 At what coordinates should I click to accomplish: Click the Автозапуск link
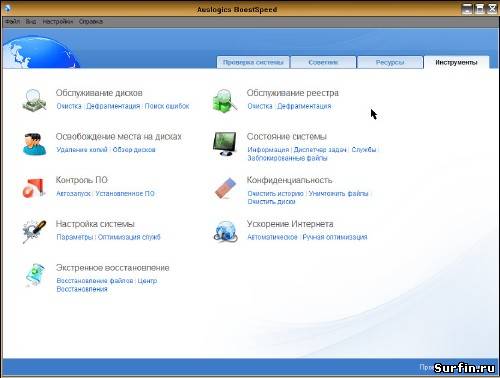[74, 193]
